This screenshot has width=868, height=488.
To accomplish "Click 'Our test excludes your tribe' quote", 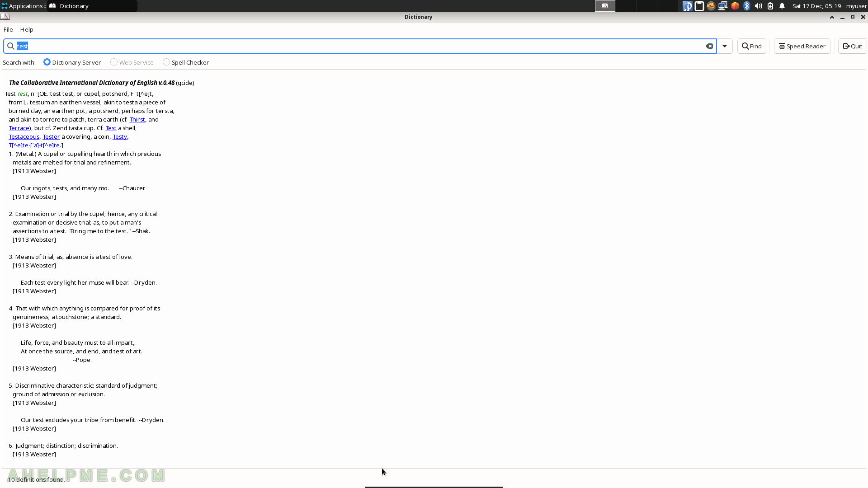I will [92, 420].
